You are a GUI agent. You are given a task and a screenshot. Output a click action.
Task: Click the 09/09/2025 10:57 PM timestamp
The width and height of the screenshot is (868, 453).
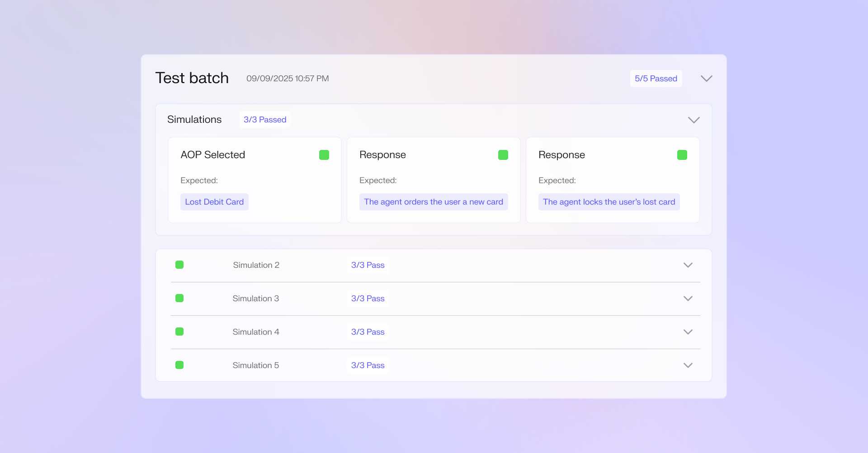(x=288, y=79)
